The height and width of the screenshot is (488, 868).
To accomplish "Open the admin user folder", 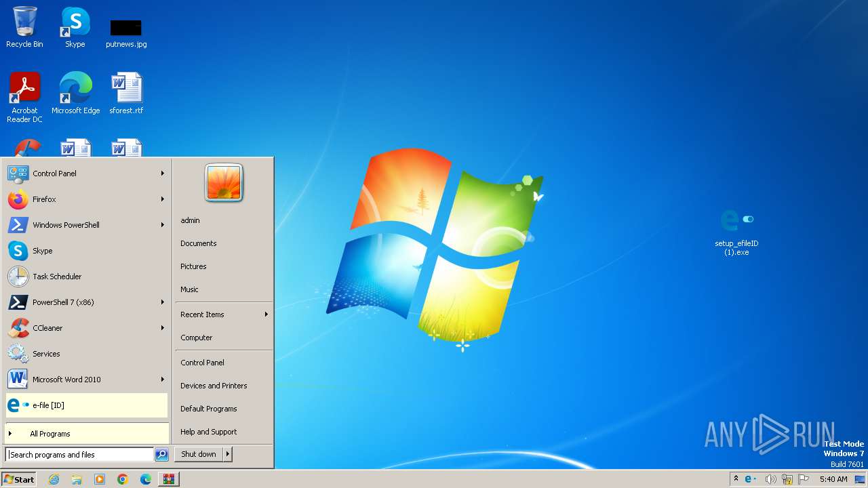I will coord(224,220).
